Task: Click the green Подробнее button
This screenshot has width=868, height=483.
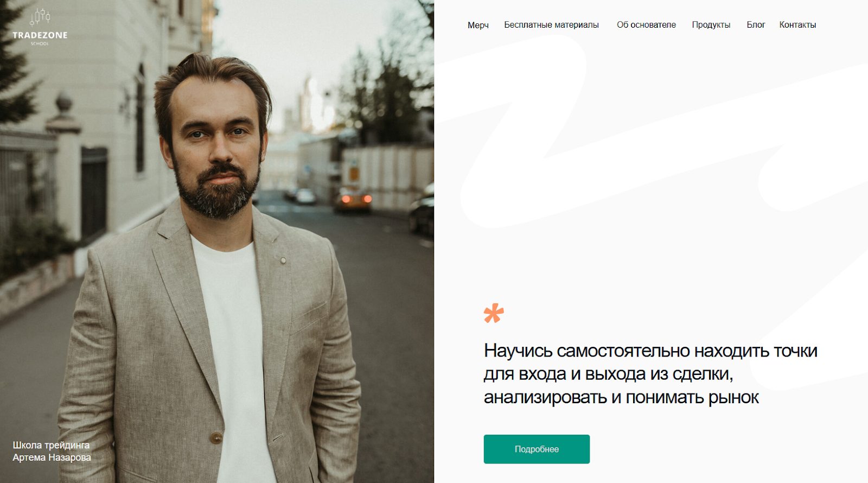Action: 537,449
